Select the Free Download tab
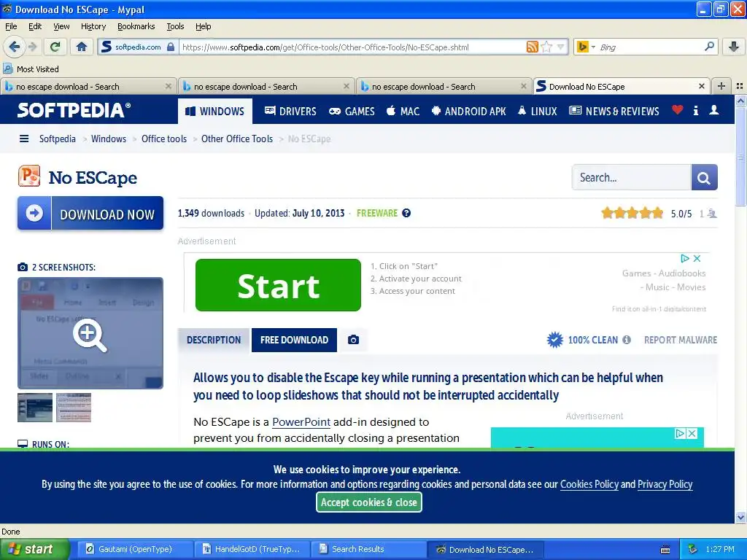This screenshot has width=747, height=560. pyautogui.click(x=294, y=340)
